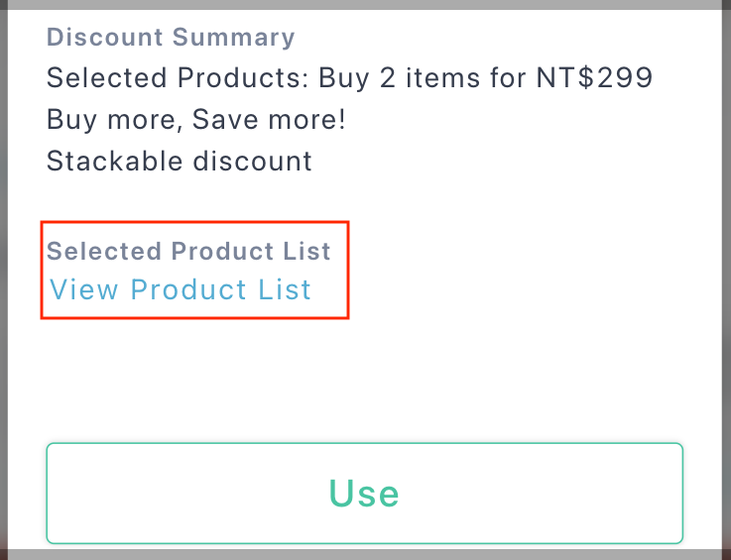Click the word Product in View Product List
Viewport: 731px width, 560px height.
tap(187, 289)
